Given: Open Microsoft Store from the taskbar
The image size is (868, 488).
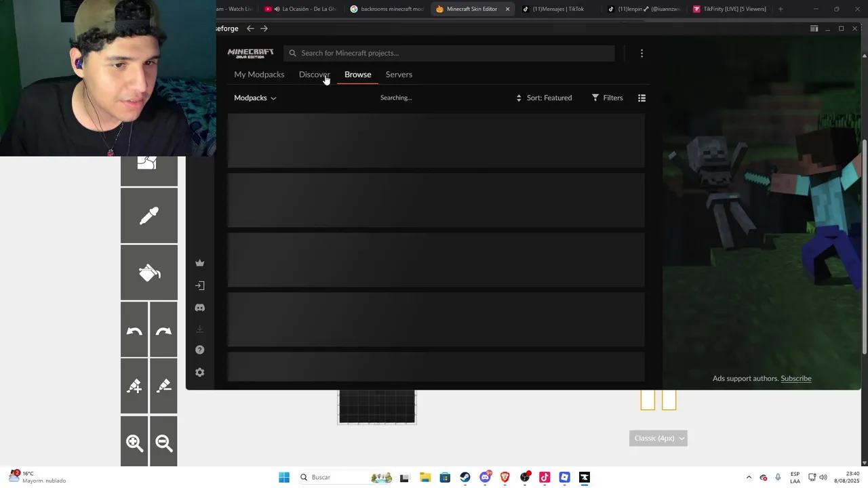Looking at the screenshot, I should [445, 477].
